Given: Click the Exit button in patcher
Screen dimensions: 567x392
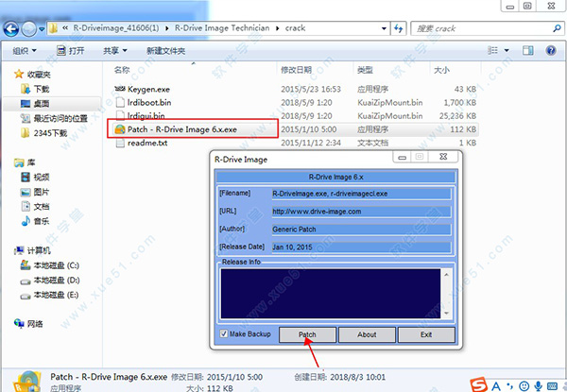Looking at the screenshot, I should click(426, 334).
